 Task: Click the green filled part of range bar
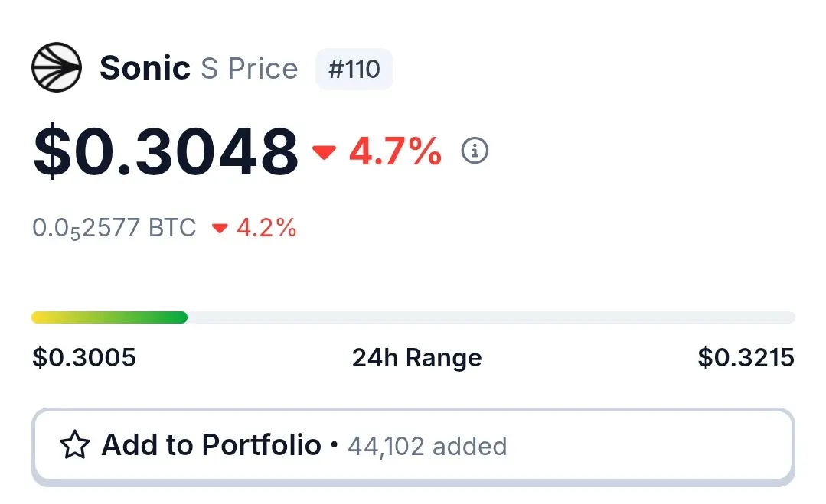(109, 317)
